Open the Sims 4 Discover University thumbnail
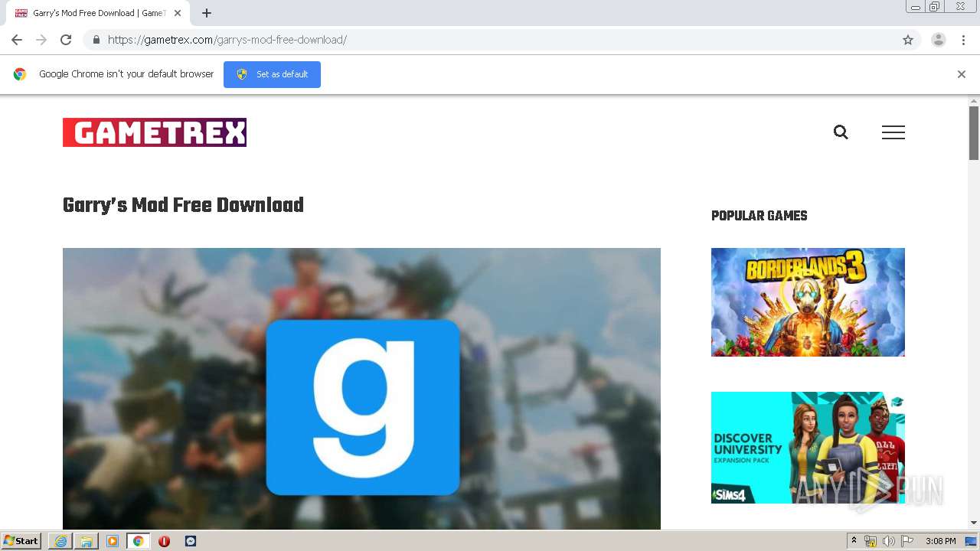Viewport: 980px width, 551px height. pyautogui.click(x=808, y=448)
